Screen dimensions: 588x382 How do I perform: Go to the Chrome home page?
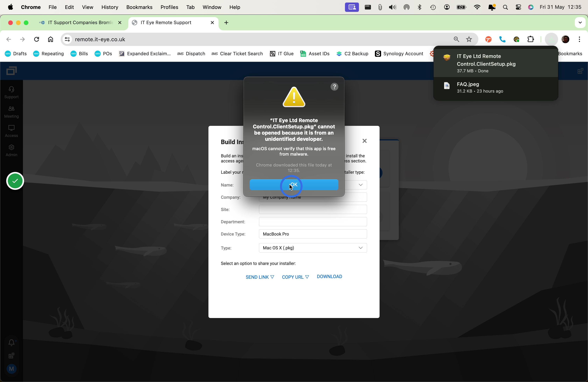point(51,39)
